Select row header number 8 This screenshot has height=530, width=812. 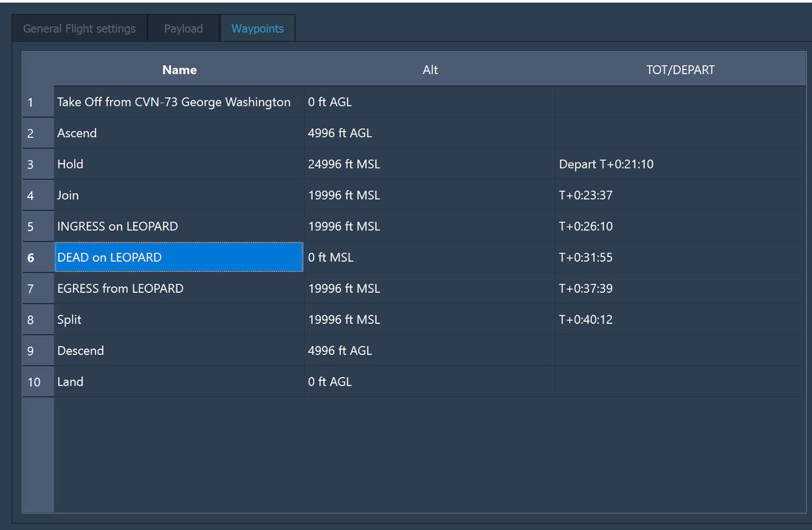tap(38, 320)
